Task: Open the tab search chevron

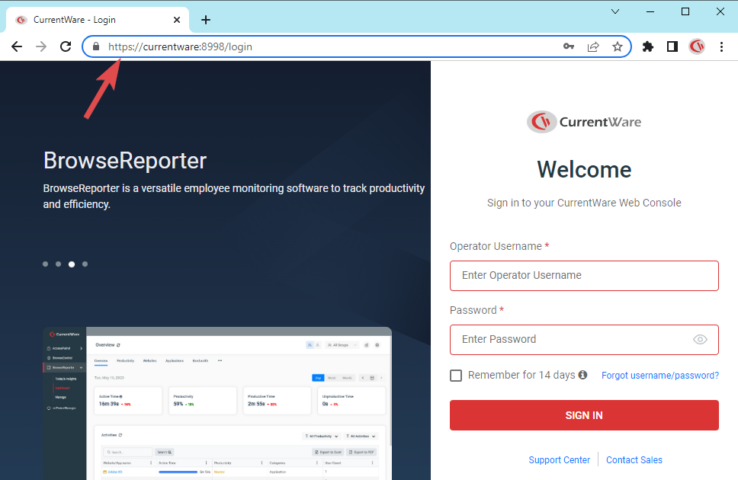Action: click(x=615, y=11)
